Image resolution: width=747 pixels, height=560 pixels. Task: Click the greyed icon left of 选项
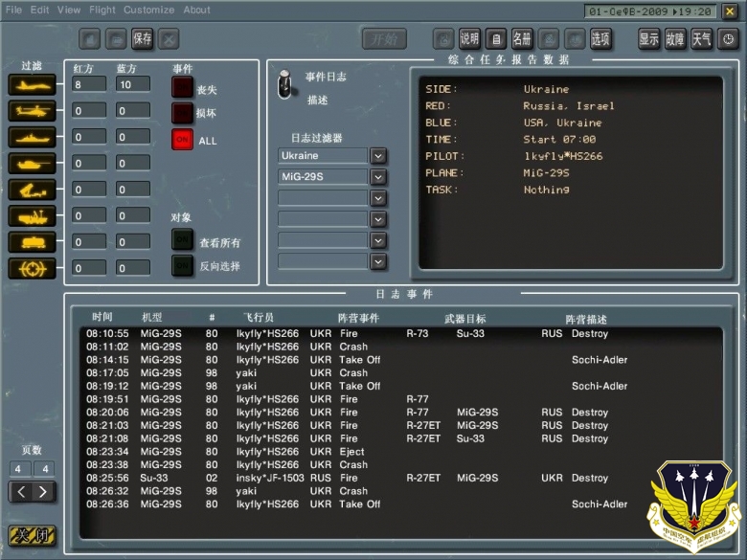tap(575, 39)
